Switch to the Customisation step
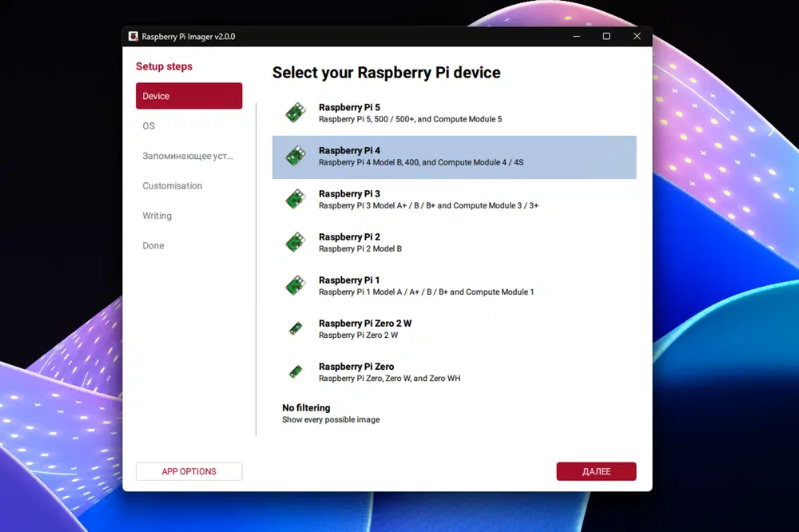Image resolution: width=799 pixels, height=532 pixels. tap(189, 186)
